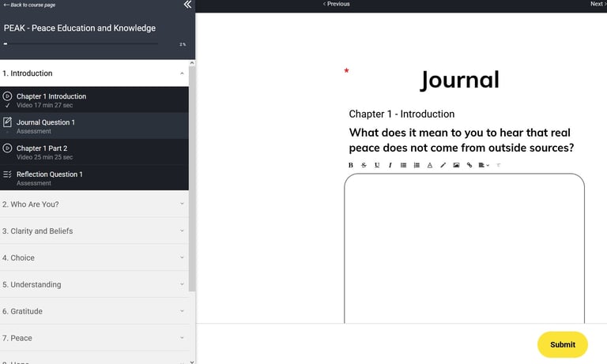Click the PEAK - Peace Education and Knowledge title
Viewport: 607px width, 364px height.
(80, 28)
